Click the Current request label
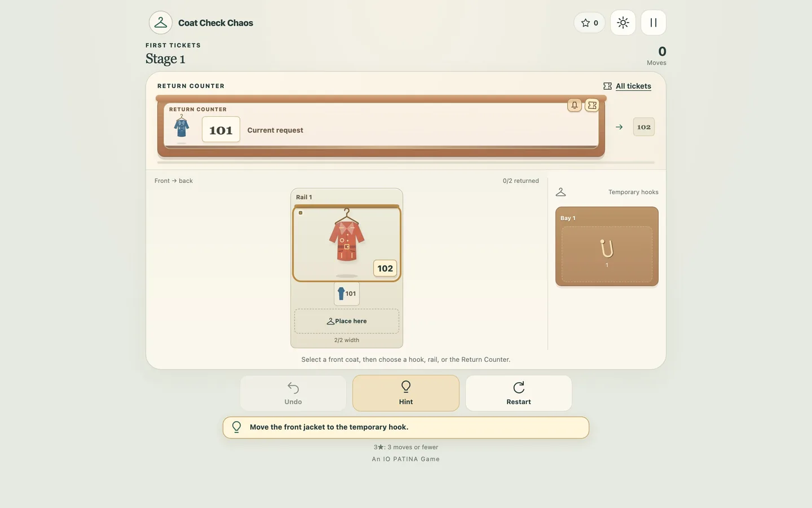 pos(275,130)
